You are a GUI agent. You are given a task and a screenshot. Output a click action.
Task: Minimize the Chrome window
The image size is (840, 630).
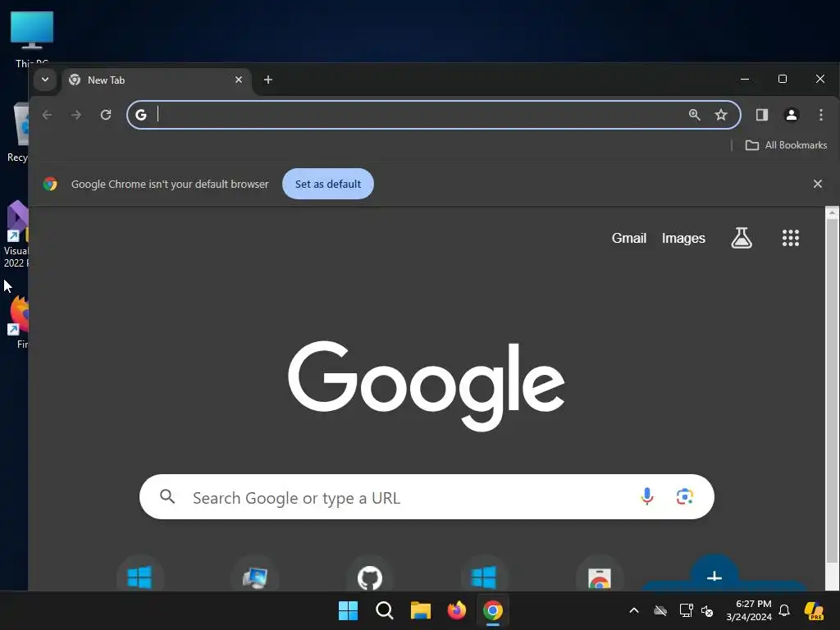(745, 79)
